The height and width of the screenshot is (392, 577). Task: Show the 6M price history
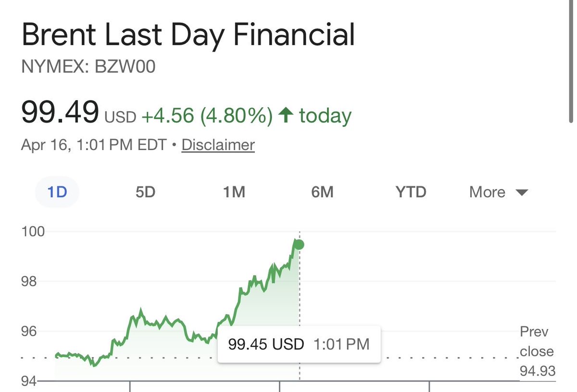(x=322, y=192)
